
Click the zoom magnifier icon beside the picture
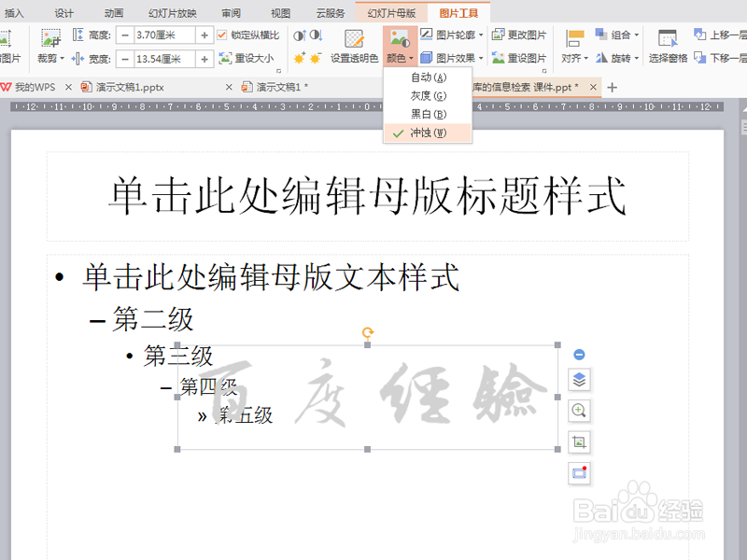click(x=580, y=411)
